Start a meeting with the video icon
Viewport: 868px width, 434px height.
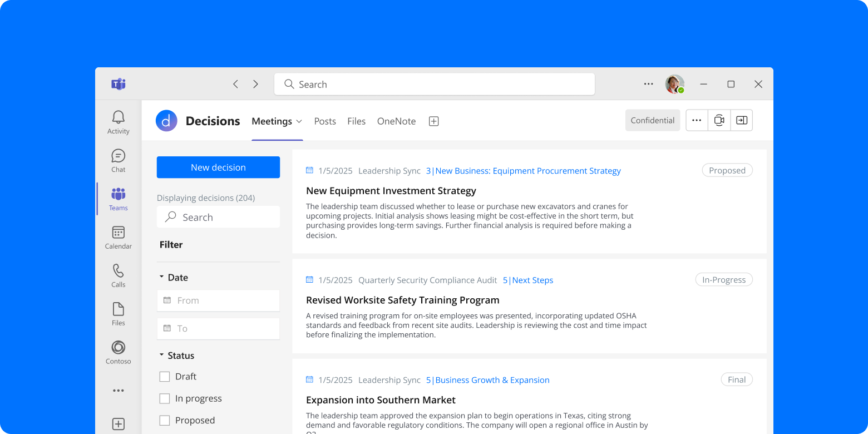click(x=719, y=120)
